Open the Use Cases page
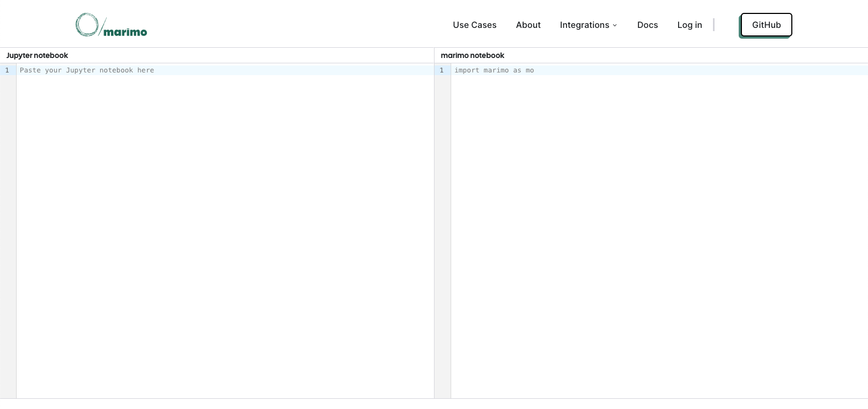 click(x=474, y=25)
